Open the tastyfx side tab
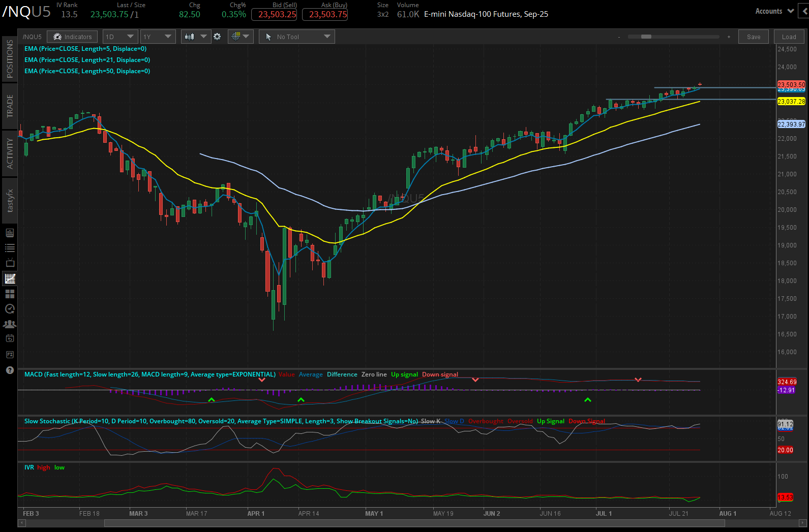The height and width of the screenshot is (532, 809). (10, 201)
